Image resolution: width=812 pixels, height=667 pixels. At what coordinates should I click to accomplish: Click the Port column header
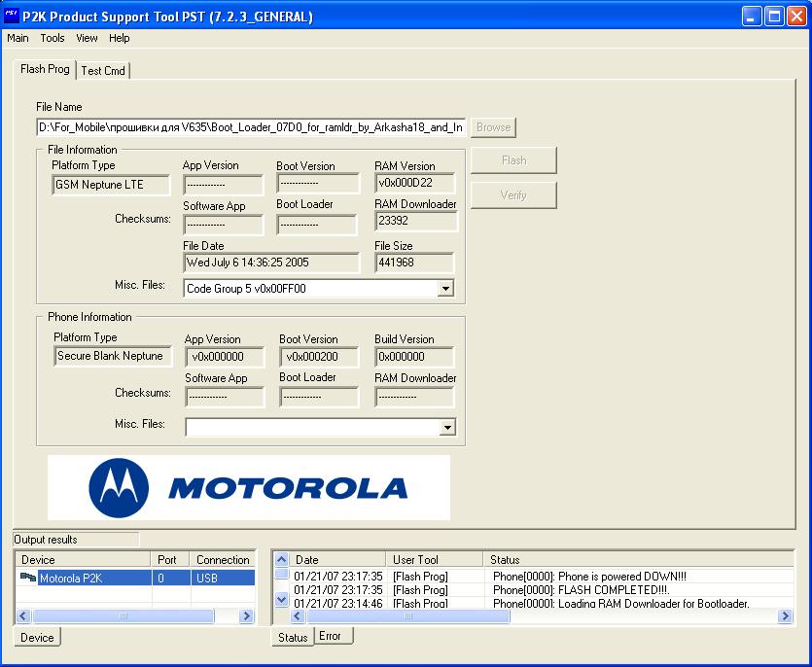click(x=171, y=560)
